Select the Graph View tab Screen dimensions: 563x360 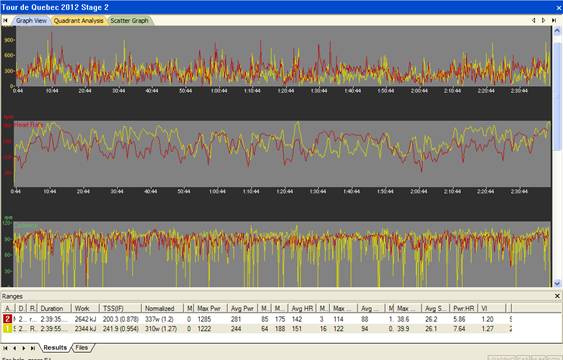pyautogui.click(x=31, y=21)
